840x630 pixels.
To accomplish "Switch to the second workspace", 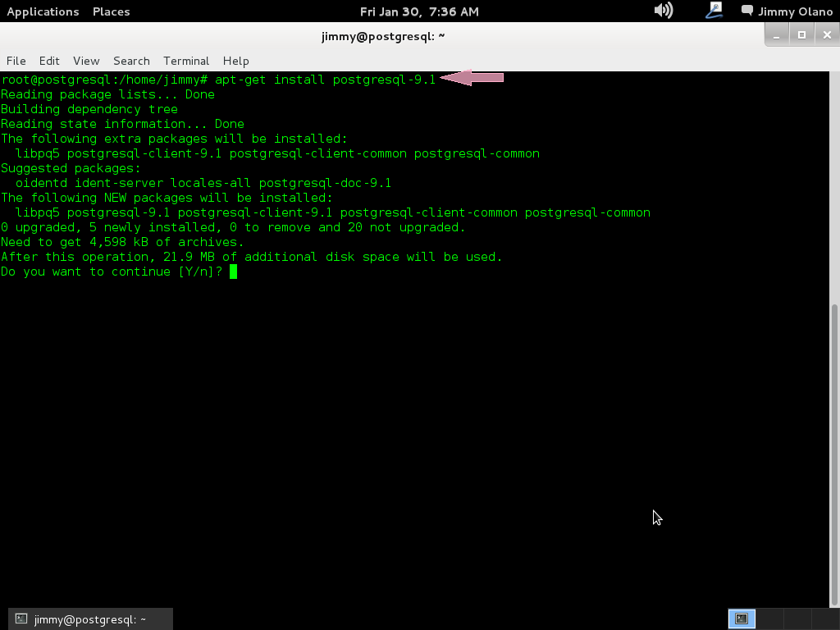I will point(769,619).
